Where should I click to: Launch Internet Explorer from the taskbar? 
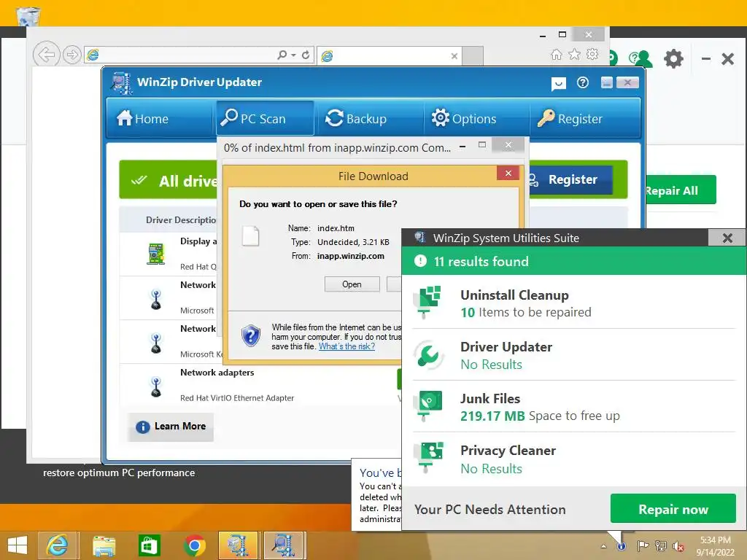(57, 545)
